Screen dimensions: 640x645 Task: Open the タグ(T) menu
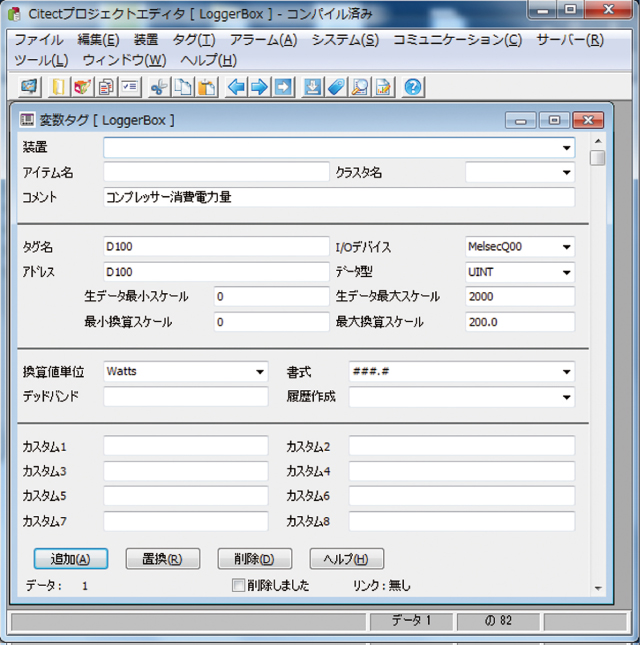click(x=194, y=40)
